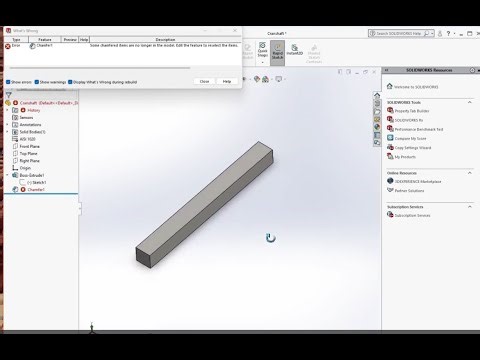Click the Compare My Score icon

[x=390, y=138]
